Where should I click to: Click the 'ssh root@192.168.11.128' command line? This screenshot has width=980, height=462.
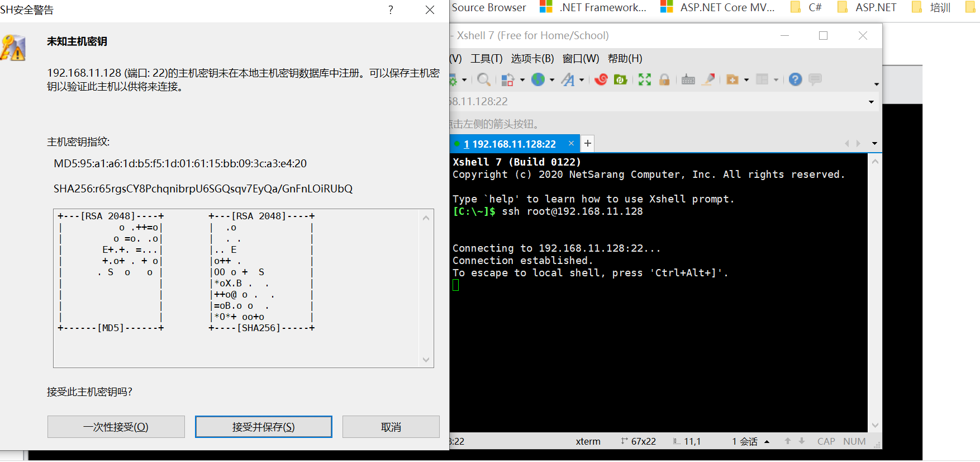(x=572, y=211)
